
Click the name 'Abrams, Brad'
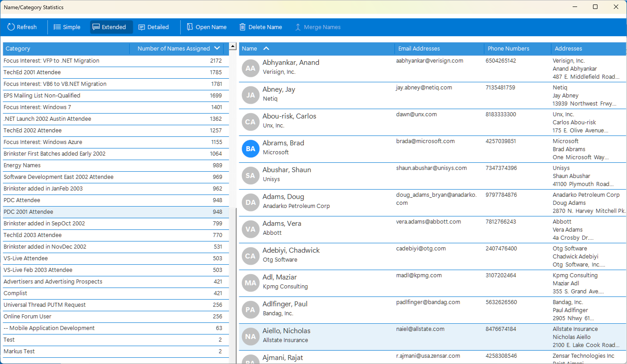pyautogui.click(x=283, y=143)
